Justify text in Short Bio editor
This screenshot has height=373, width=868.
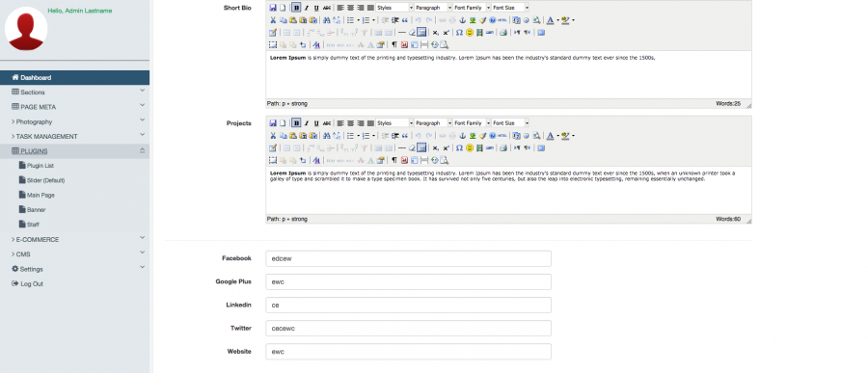[371, 8]
